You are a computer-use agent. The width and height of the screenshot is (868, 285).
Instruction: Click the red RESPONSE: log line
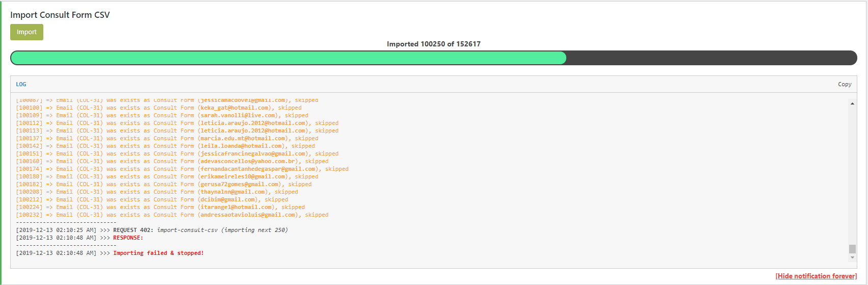coord(128,238)
